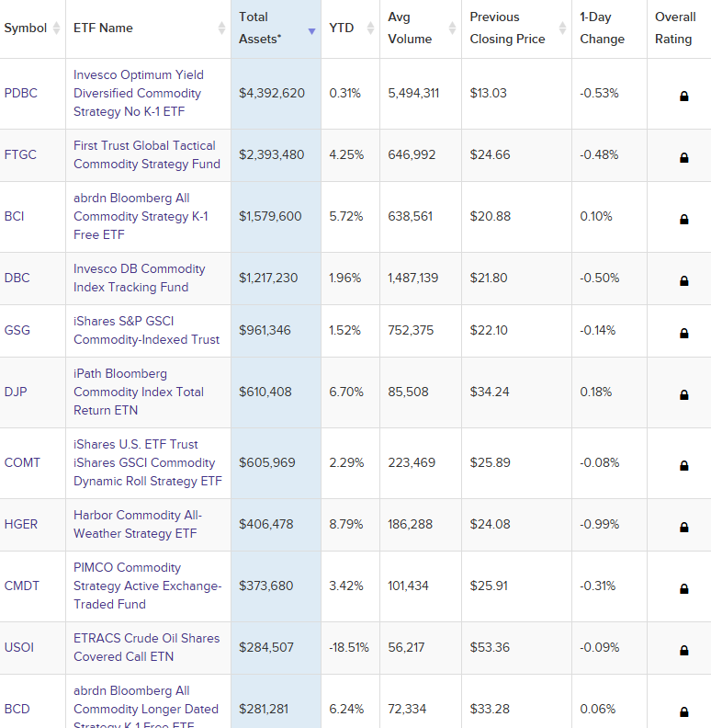The width and height of the screenshot is (711, 728).
Task: Open the DJP symbol link
Action: tap(16, 392)
